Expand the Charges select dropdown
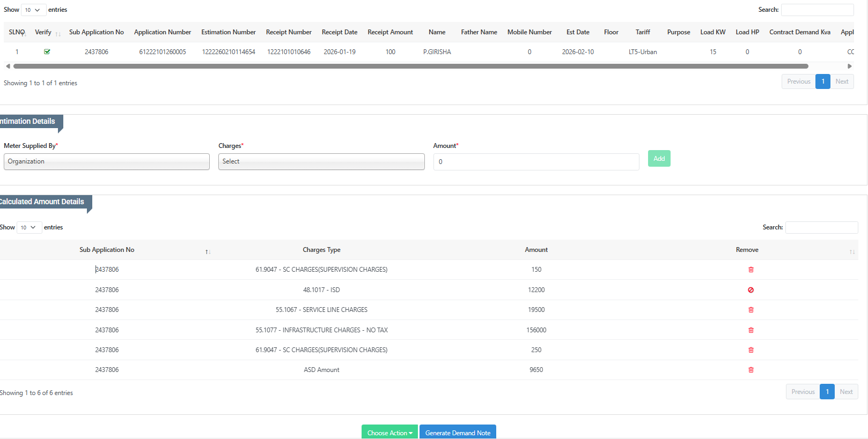 [x=321, y=162]
